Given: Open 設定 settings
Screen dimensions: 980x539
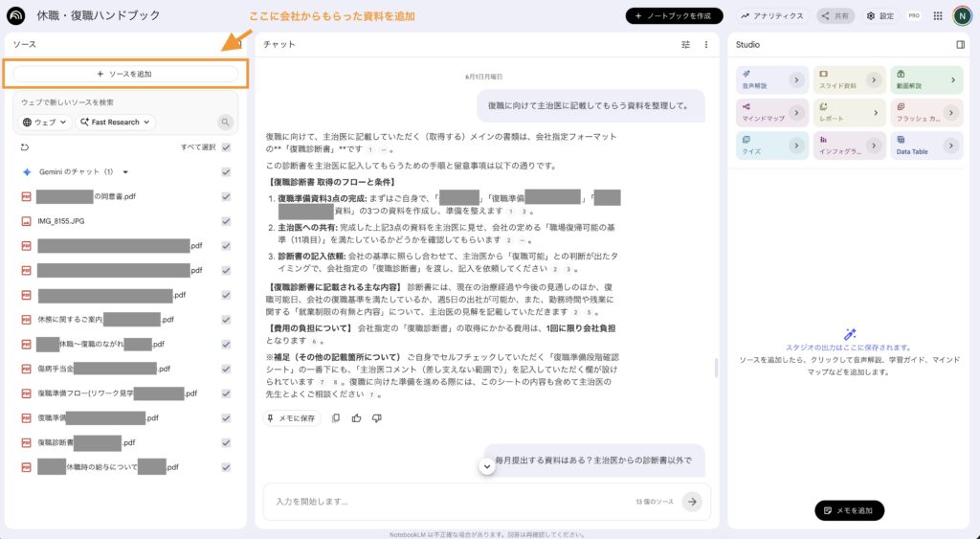Looking at the screenshot, I should click(880, 15).
